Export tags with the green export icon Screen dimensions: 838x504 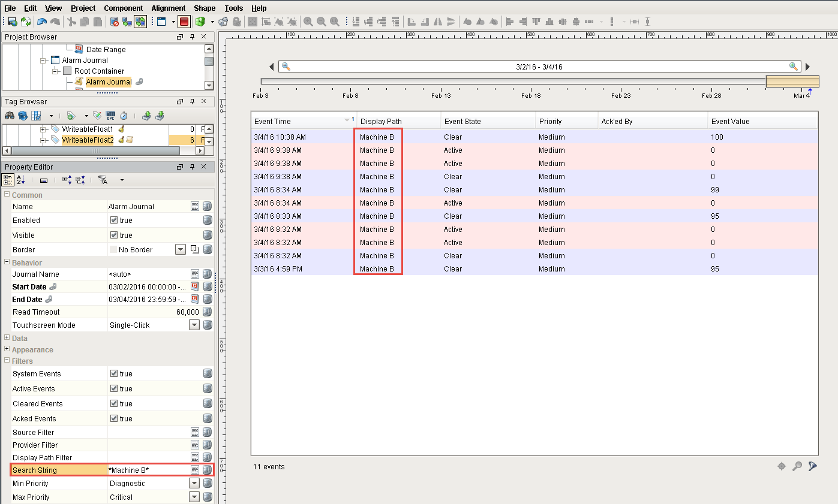point(147,115)
